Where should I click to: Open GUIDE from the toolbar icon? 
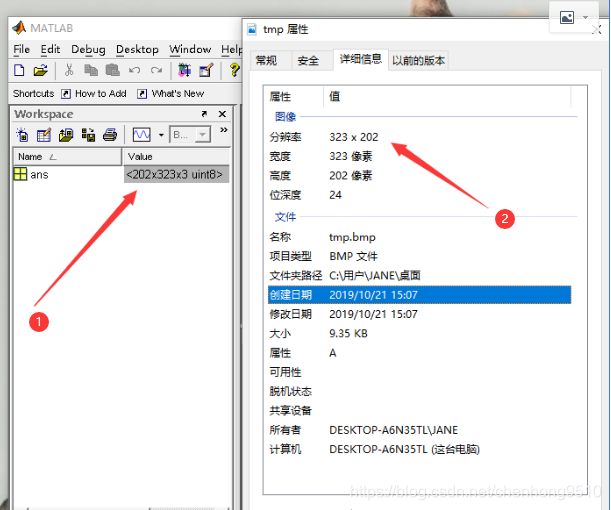tap(206, 70)
